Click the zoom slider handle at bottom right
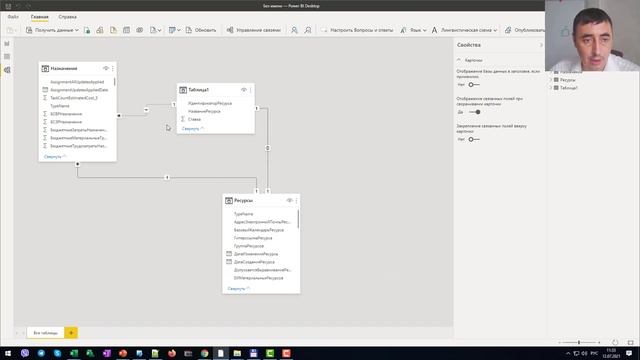 (579, 342)
